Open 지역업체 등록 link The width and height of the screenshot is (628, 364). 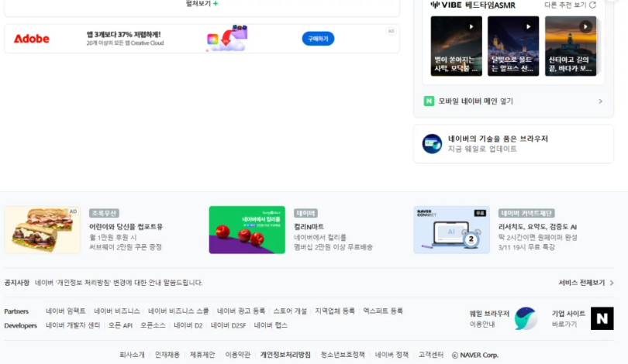click(x=335, y=311)
